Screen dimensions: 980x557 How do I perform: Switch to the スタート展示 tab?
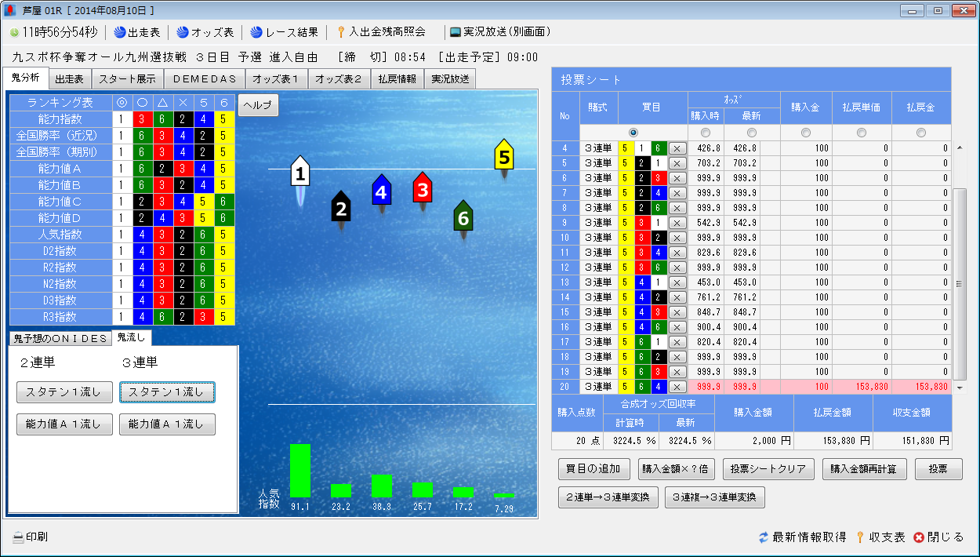(x=128, y=79)
